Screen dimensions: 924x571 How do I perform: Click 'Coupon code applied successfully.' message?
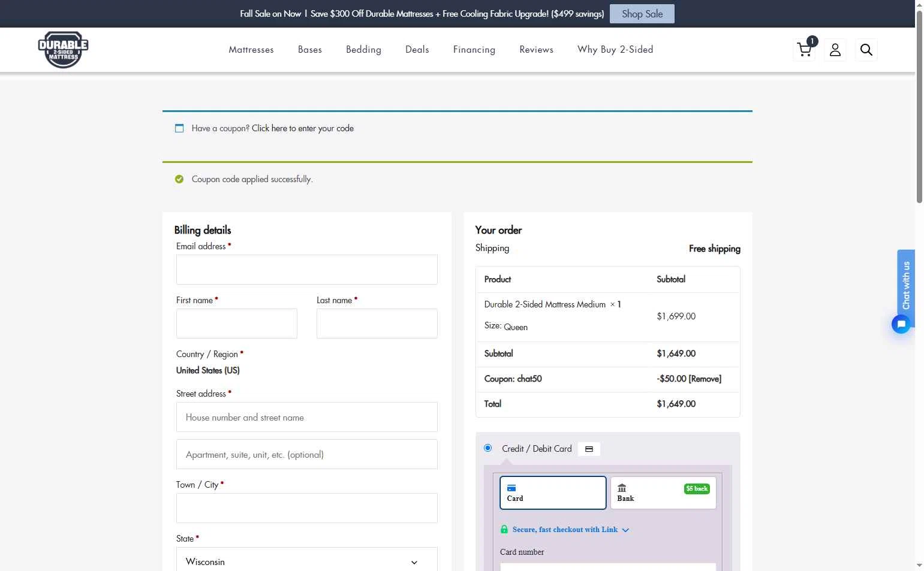click(252, 179)
